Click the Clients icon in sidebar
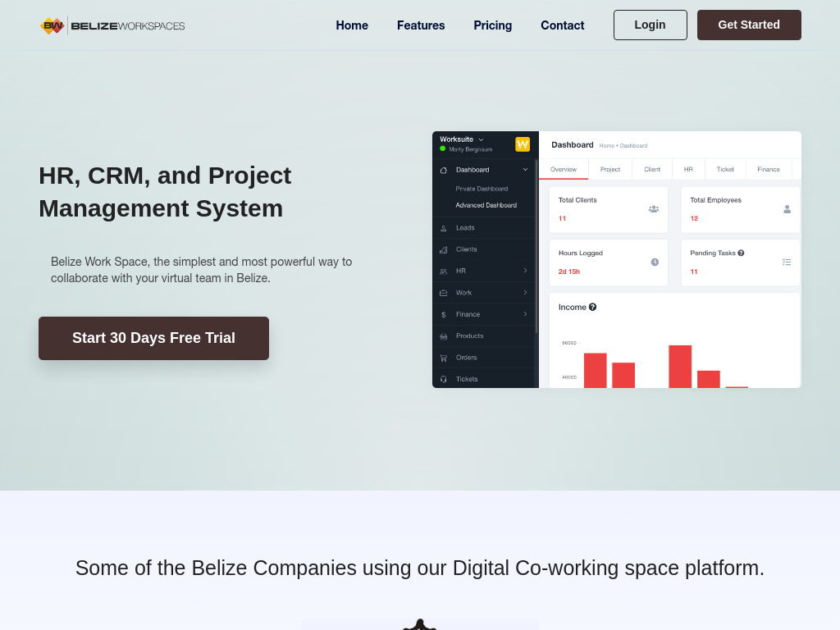 pos(444,249)
